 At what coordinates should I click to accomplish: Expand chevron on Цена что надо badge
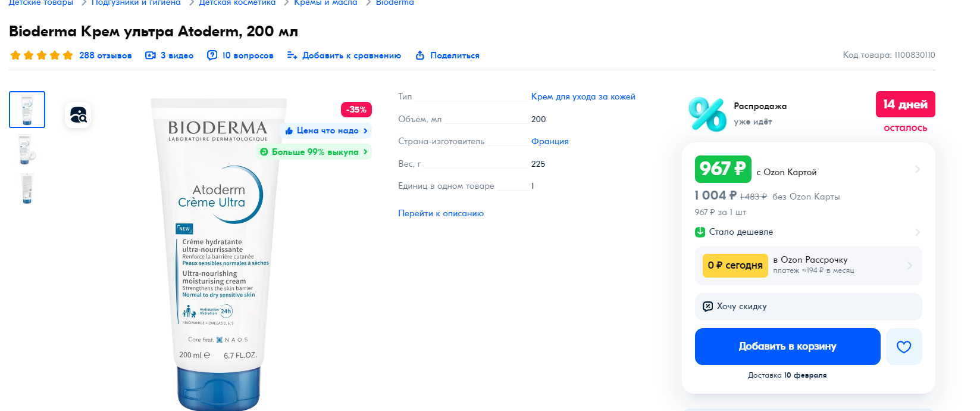[x=365, y=130]
